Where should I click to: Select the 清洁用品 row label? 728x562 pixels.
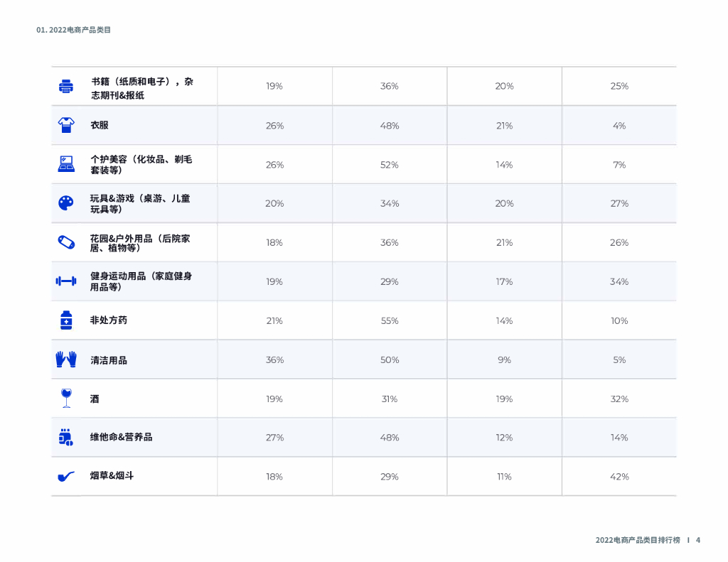109,360
